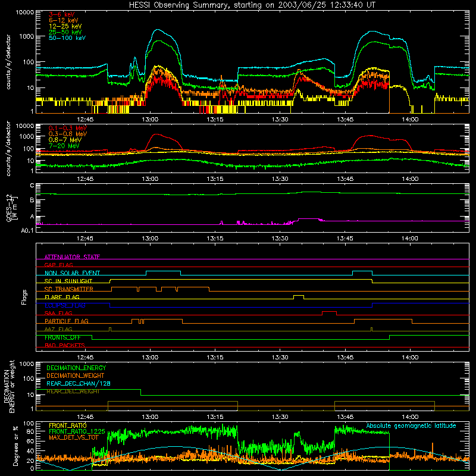
Task: Click the Flags vertical axis title
Action: [x=24, y=297]
